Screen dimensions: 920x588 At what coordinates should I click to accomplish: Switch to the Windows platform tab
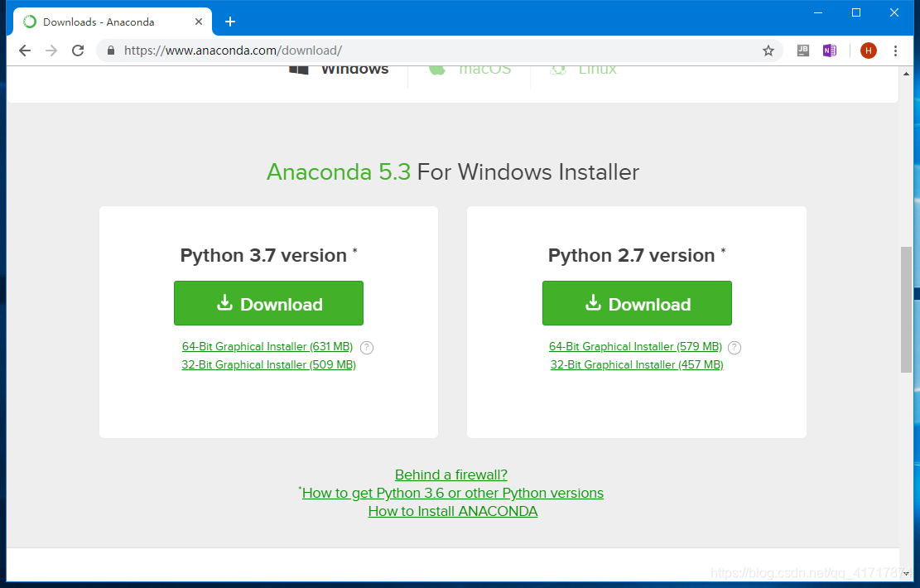(x=340, y=70)
